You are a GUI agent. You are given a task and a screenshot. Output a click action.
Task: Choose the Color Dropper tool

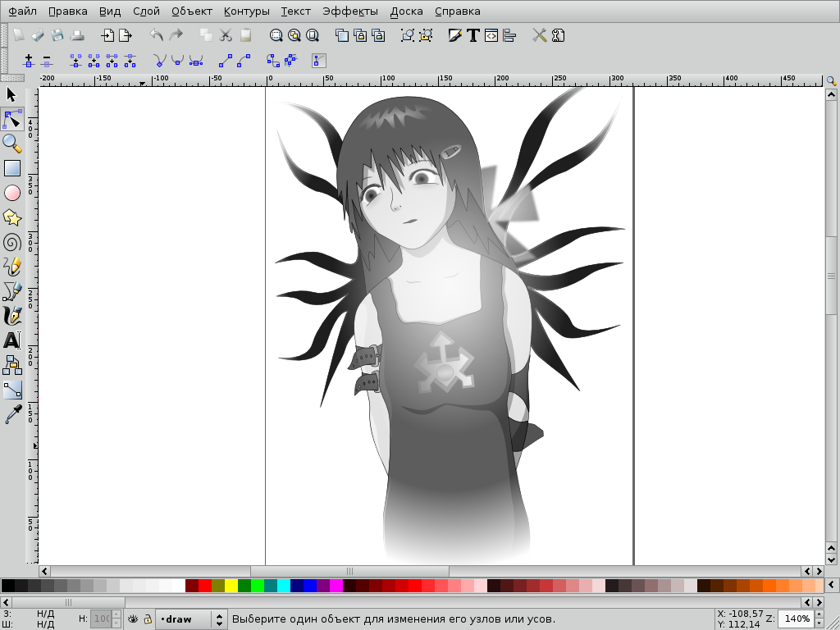12,415
